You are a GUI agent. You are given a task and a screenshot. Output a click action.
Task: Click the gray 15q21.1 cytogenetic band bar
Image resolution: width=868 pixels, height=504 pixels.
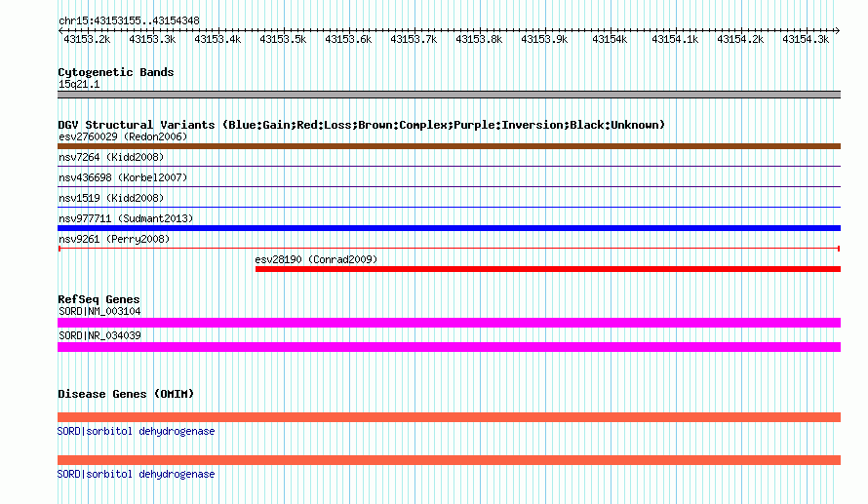449,95
